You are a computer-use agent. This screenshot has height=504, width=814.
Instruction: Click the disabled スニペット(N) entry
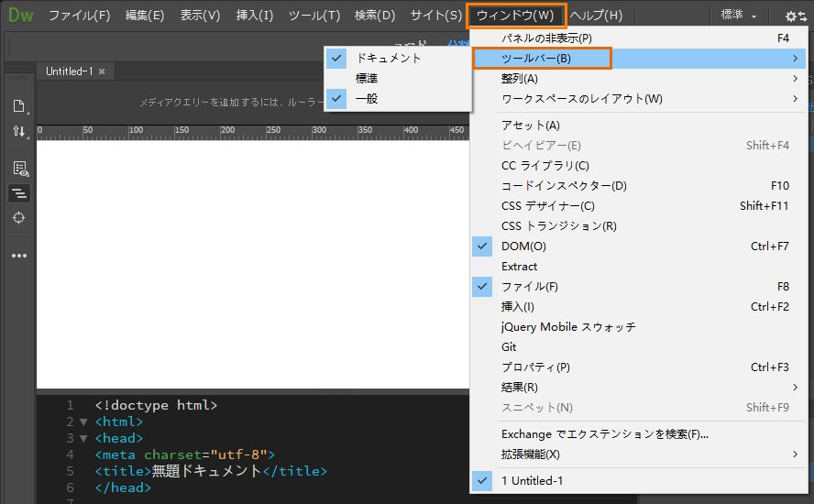(x=639, y=408)
